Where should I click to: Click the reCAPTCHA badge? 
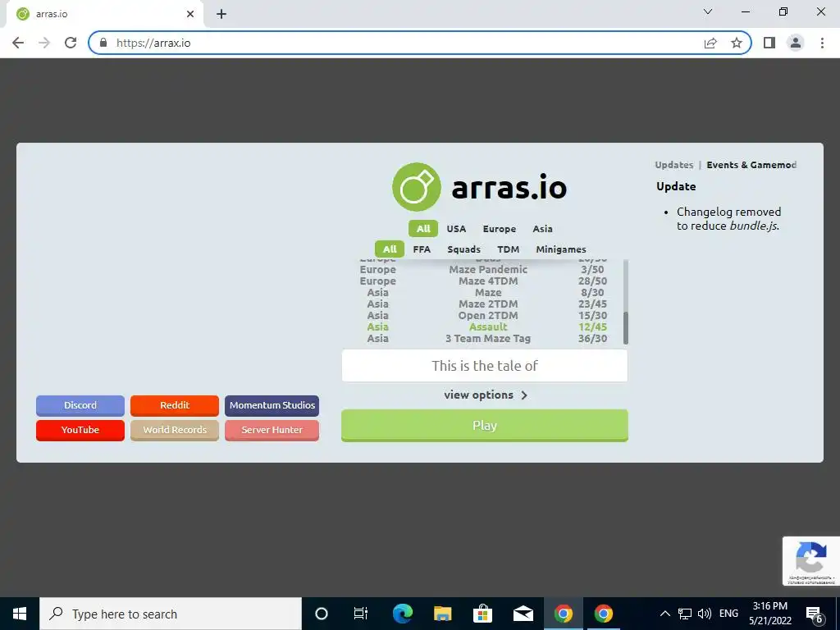[x=810, y=561]
